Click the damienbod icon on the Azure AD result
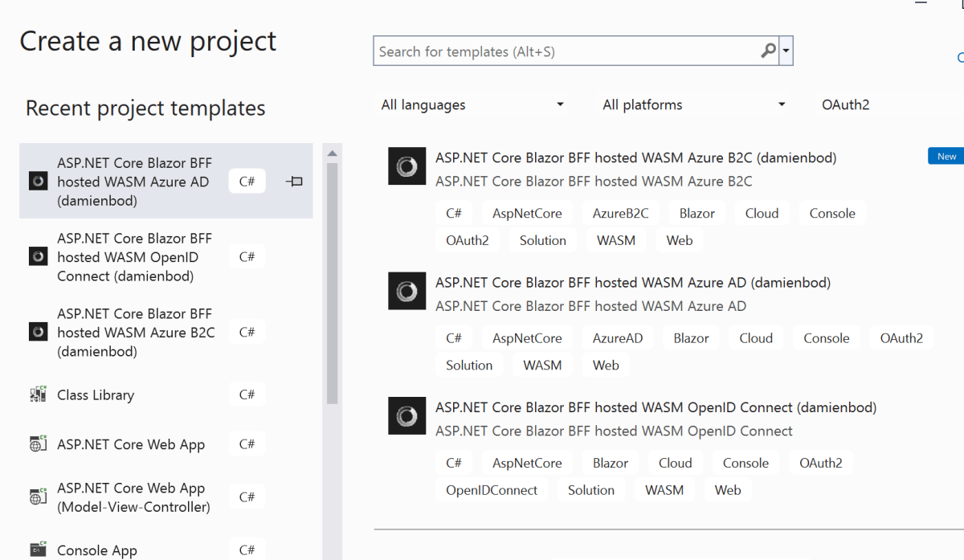 (407, 291)
